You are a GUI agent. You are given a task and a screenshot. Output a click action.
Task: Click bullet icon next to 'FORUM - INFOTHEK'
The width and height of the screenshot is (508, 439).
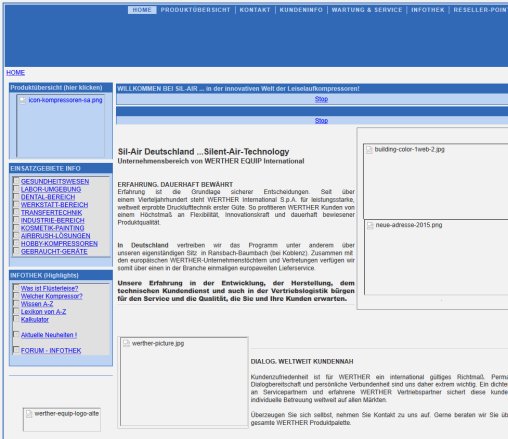click(x=16, y=350)
